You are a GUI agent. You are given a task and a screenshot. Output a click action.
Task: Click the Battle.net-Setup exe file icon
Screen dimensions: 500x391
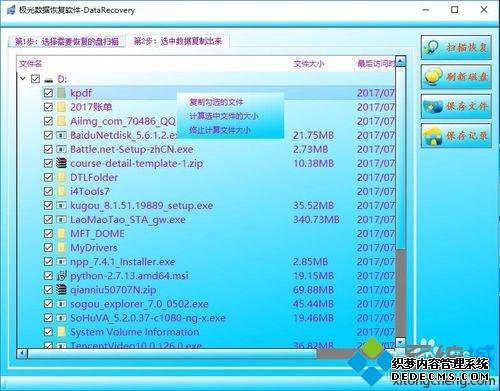click(61, 149)
